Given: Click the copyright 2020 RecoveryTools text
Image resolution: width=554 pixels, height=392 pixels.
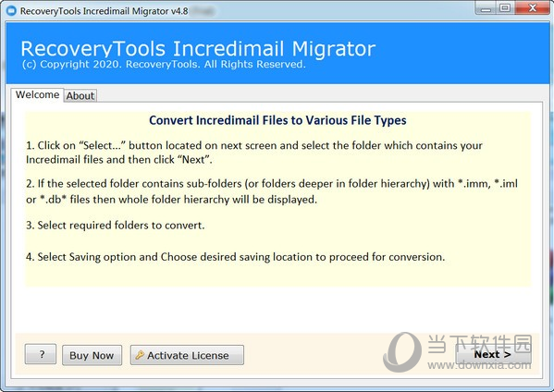Looking at the screenshot, I should [164, 65].
